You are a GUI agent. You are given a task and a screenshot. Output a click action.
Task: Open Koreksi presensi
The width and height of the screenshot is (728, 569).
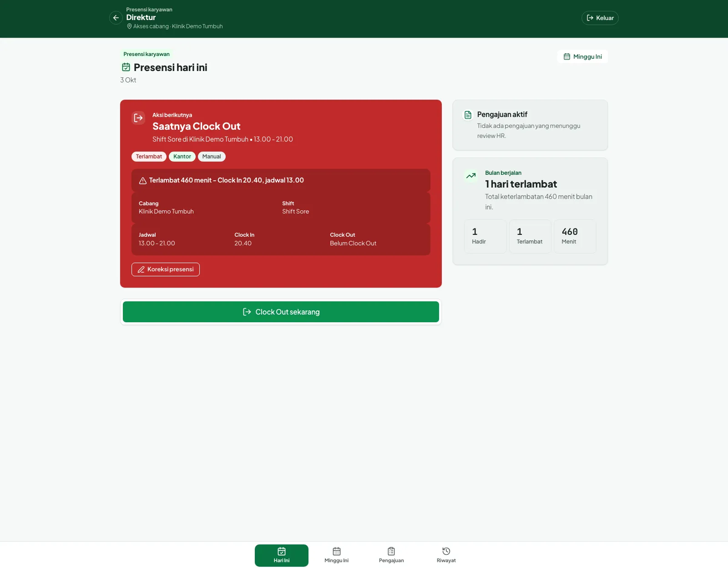tap(166, 269)
